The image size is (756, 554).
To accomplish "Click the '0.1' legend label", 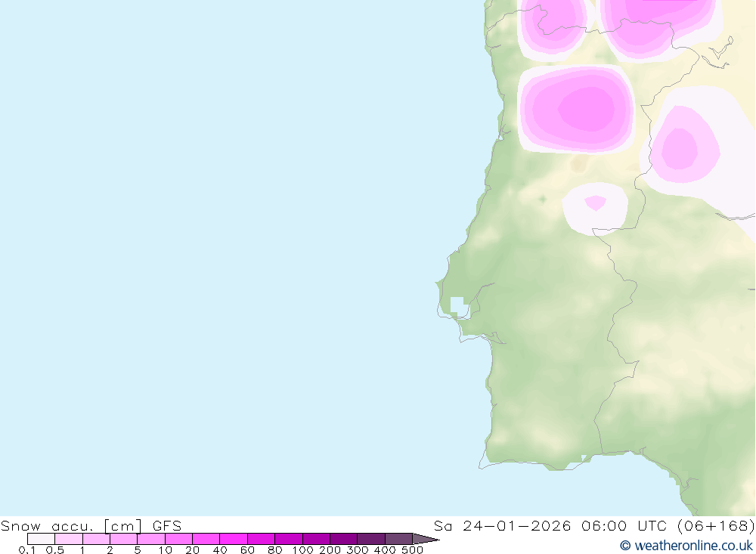I will (x=27, y=549).
